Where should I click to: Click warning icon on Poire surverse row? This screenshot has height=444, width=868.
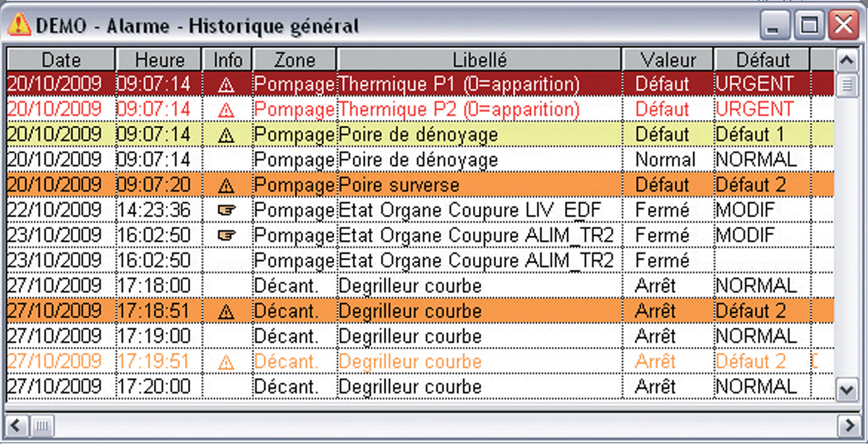point(226,186)
